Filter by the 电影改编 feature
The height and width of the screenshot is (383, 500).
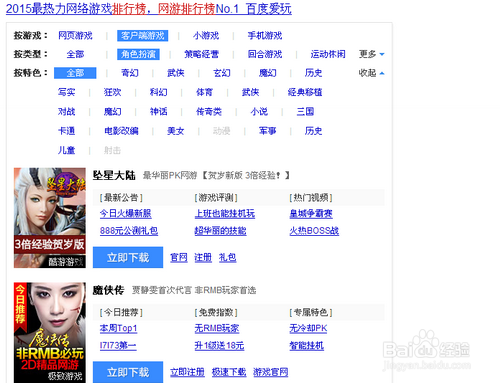click(x=121, y=131)
